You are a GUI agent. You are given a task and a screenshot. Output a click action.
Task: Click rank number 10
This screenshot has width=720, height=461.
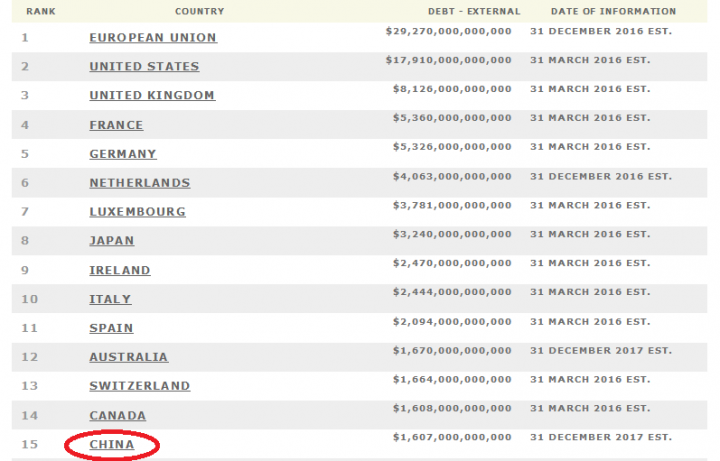click(29, 299)
